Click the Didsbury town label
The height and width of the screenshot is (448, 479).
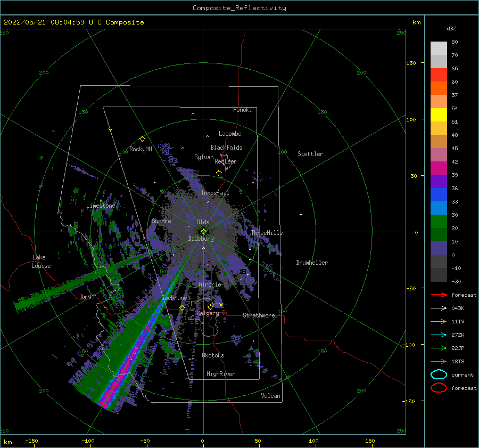[x=201, y=239]
